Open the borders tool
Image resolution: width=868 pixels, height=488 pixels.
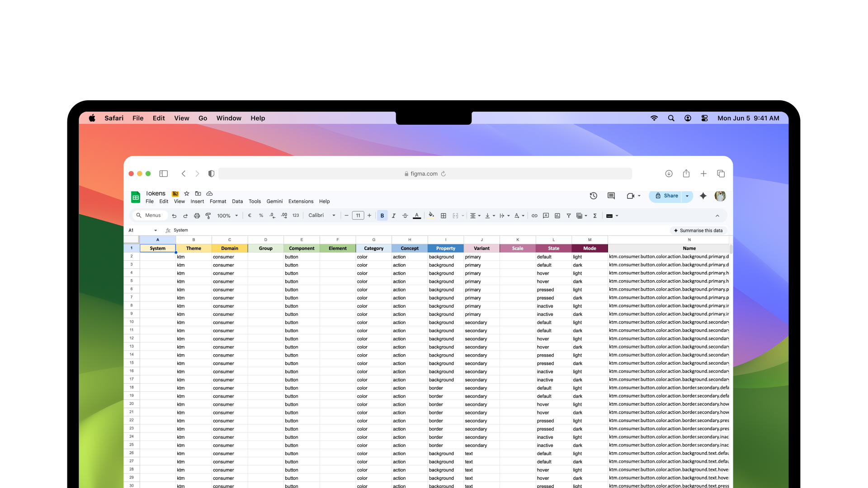[x=443, y=216]
